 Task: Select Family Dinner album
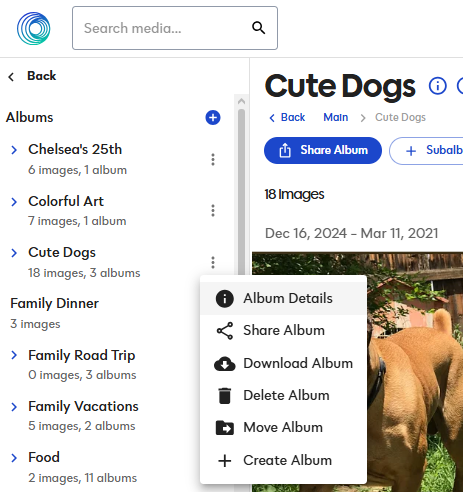point(54,303)
